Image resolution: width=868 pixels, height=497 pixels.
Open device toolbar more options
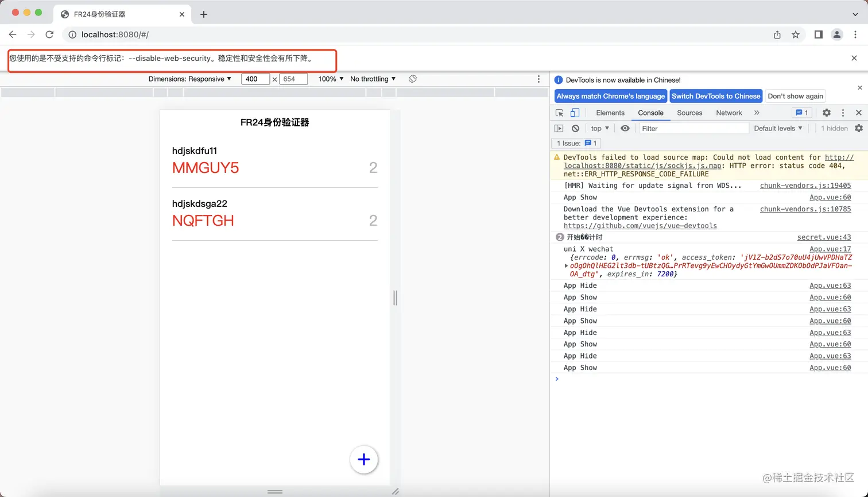[538, 79]
